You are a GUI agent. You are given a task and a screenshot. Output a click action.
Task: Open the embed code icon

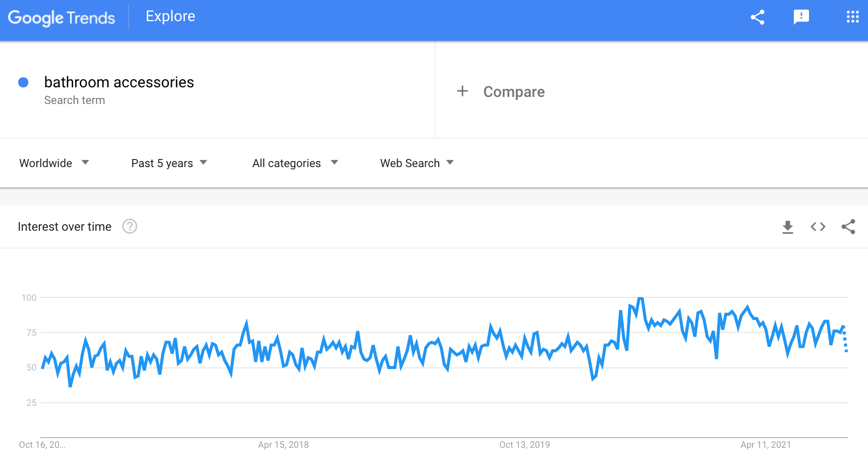(818, 227)
